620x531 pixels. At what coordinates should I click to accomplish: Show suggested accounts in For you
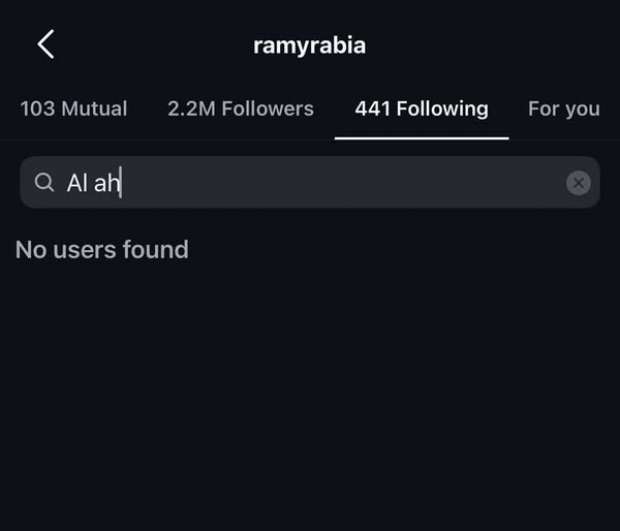(x=564, y=109)
